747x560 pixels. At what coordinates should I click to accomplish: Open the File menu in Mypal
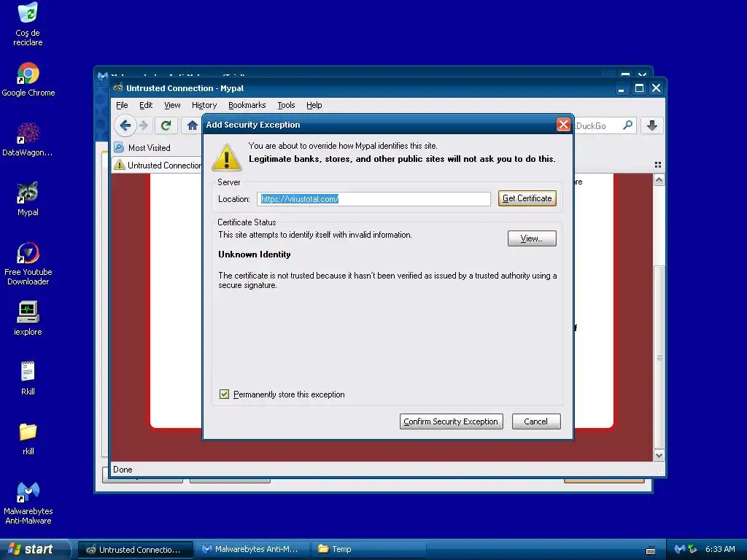click(x=122, y=105)
